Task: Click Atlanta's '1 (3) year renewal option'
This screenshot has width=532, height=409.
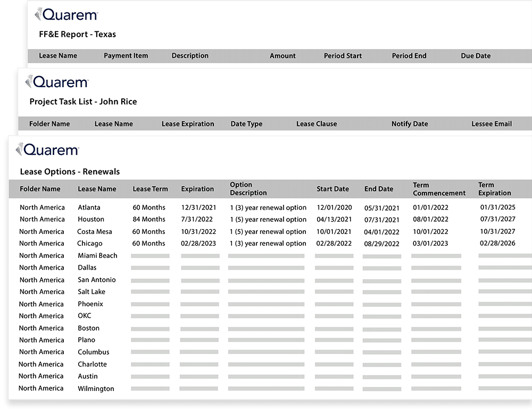Action: coord(268,207)
